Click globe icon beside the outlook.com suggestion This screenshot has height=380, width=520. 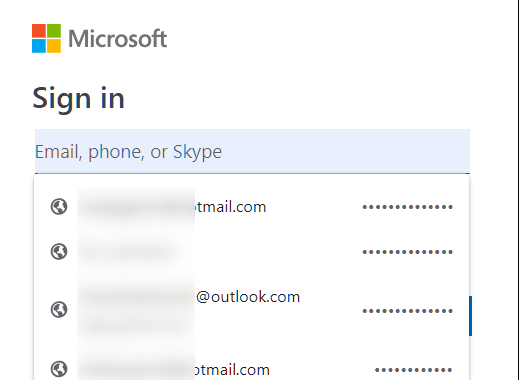(59, 309)
